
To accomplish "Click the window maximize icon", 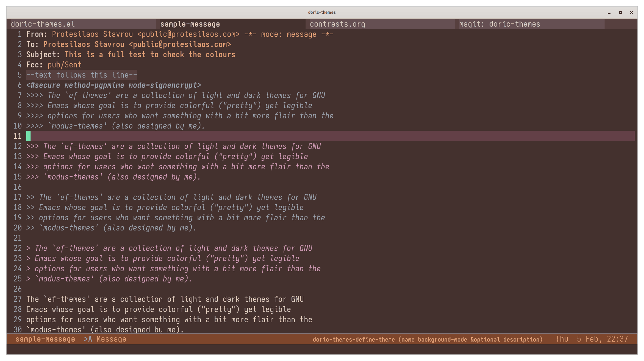I will (x=620, y=12).
